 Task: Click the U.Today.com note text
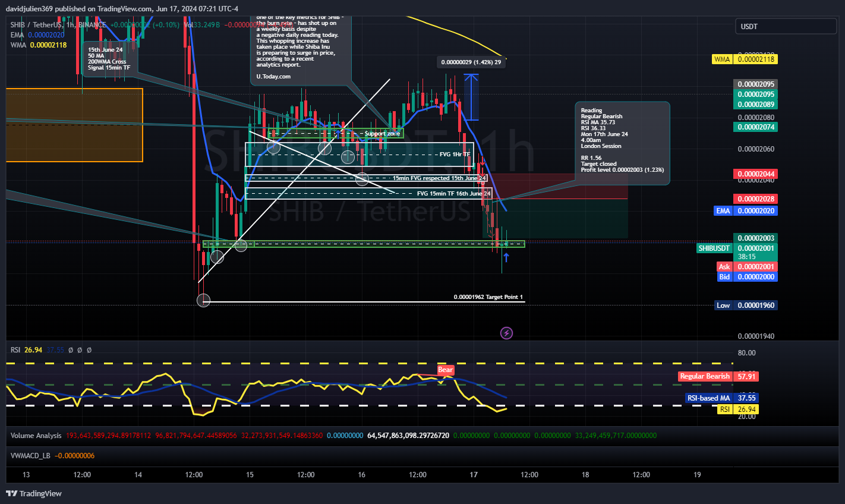tap(273, 77)
